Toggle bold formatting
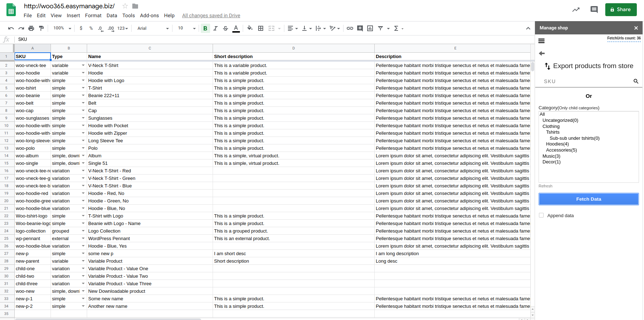Image resolution: width=644 pixels, height=320 pixels. pyautogui.click(x=205, y=28)
